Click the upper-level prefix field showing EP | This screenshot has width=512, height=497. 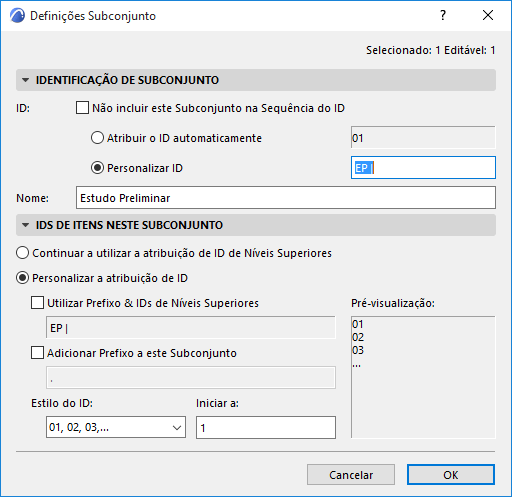(191, 328)
